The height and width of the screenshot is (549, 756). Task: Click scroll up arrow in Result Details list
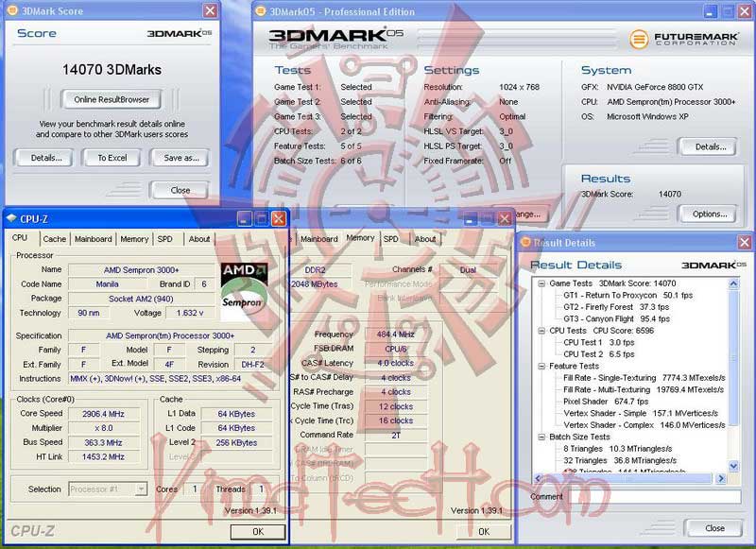pos(733,283)
